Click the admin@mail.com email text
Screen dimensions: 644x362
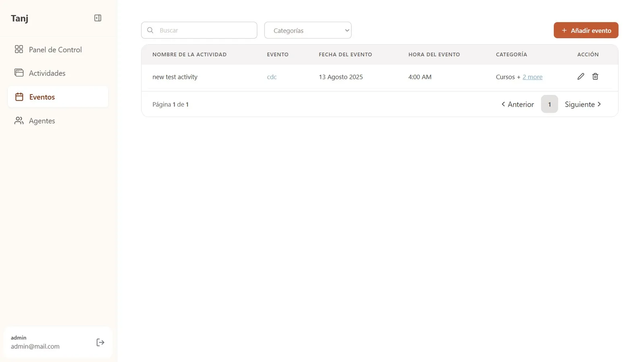tap(35, 346)
